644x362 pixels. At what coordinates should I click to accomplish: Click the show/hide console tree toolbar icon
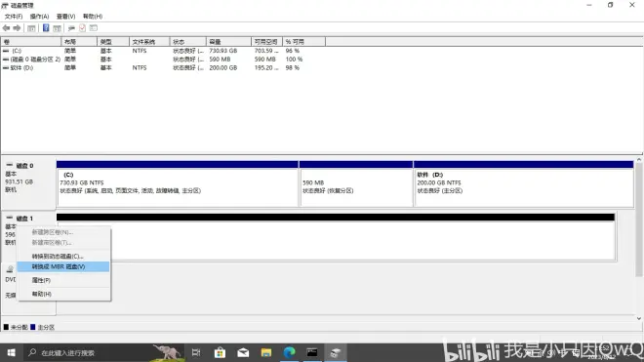[31, 28]
